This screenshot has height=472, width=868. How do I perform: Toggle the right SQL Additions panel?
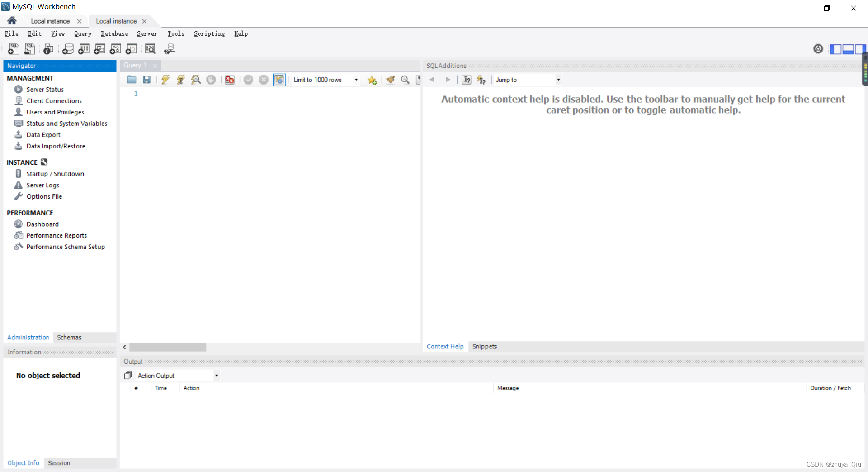point(860,49)
